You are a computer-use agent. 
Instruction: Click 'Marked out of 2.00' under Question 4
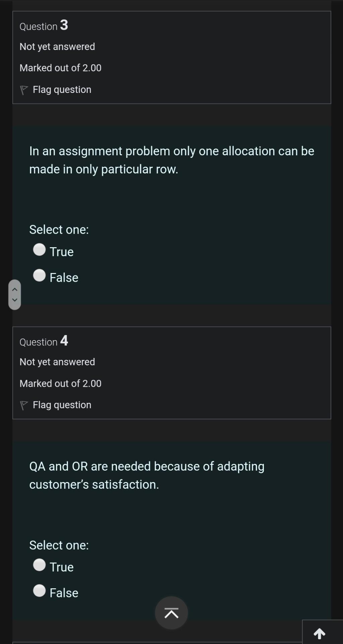pos(61,383)
